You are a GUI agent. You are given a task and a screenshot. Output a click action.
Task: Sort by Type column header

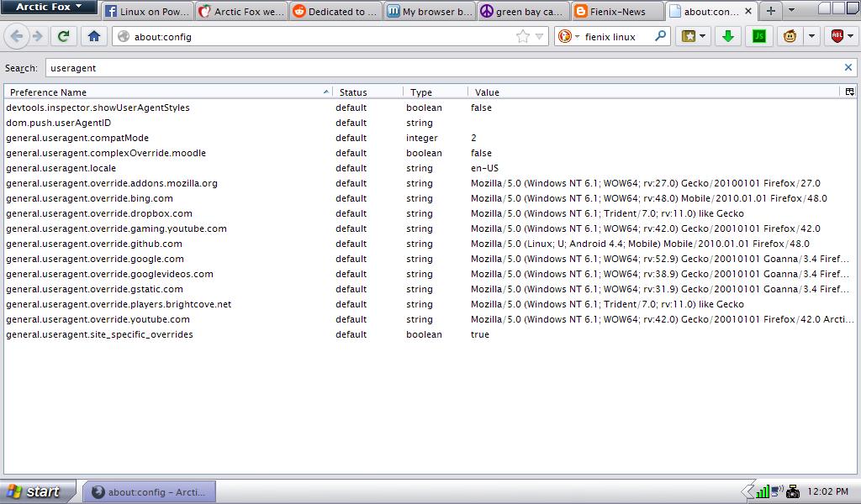pos(436,92)
